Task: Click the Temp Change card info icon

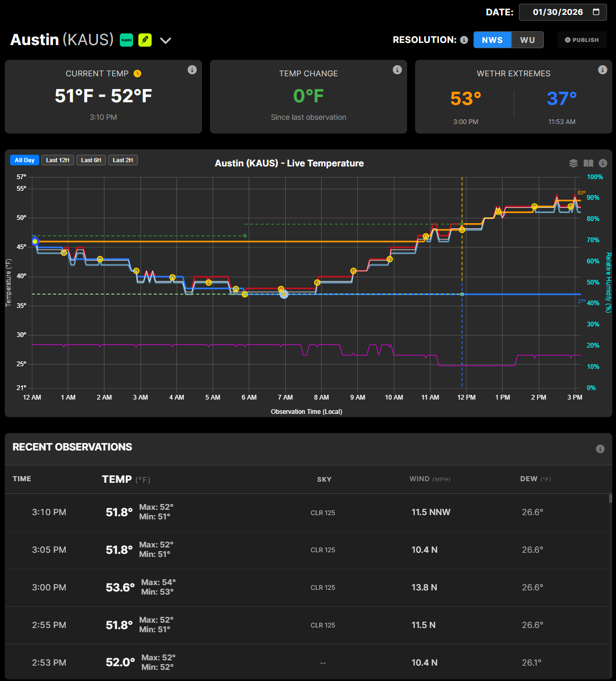Action: coord(397,70)
